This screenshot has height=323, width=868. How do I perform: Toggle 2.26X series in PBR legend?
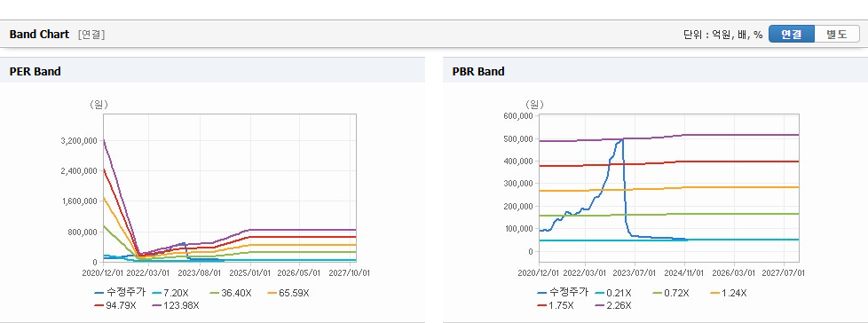(x=613, y=305)
